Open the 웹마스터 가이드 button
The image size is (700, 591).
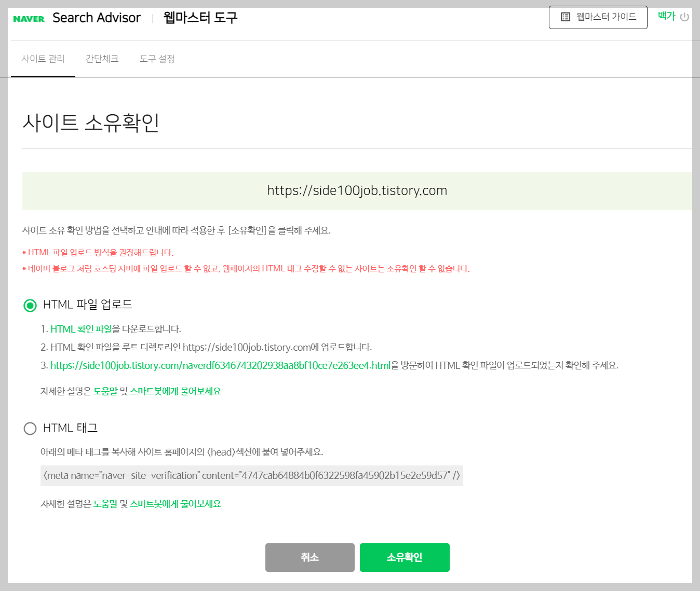tap(598, 17)
